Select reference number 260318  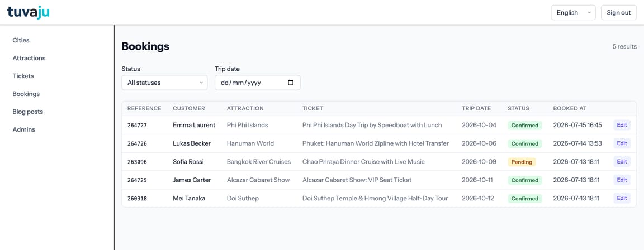coord(137,199)
